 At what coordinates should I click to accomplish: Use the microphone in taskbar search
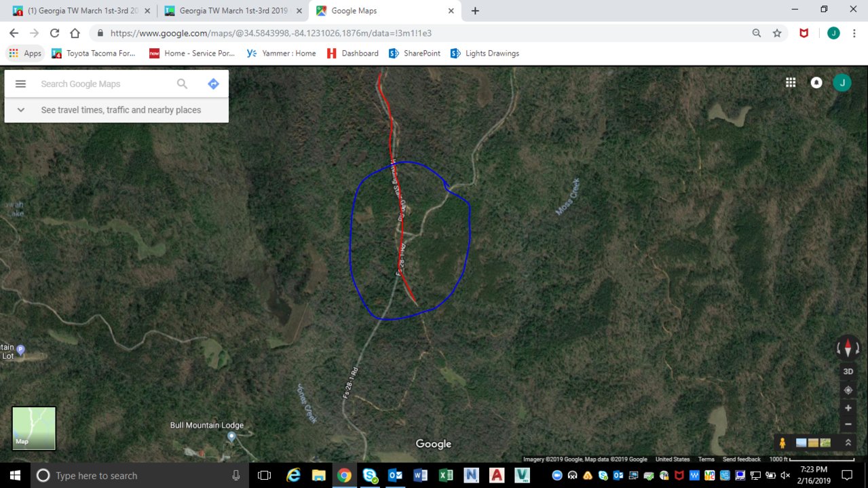coord(235,475)
